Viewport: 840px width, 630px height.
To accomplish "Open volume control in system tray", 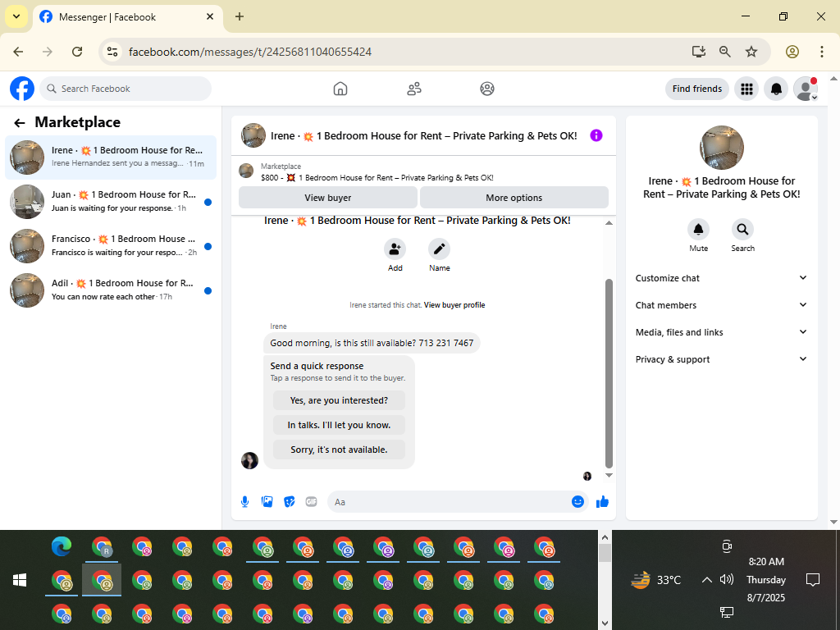I will [x=727, y=580].
